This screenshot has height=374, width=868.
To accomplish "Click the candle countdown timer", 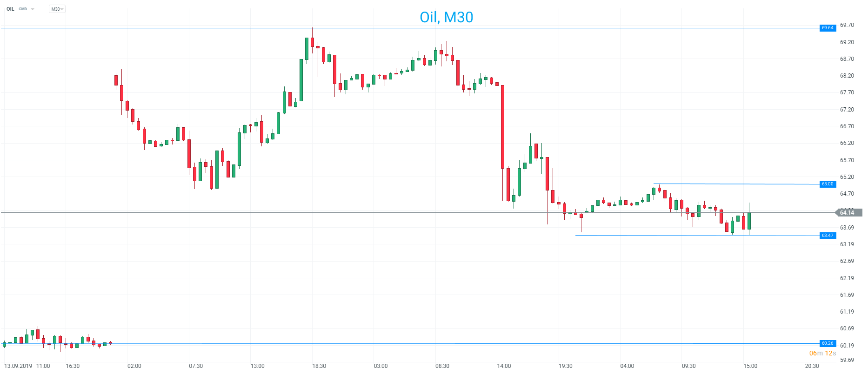I will coord(822,353).
